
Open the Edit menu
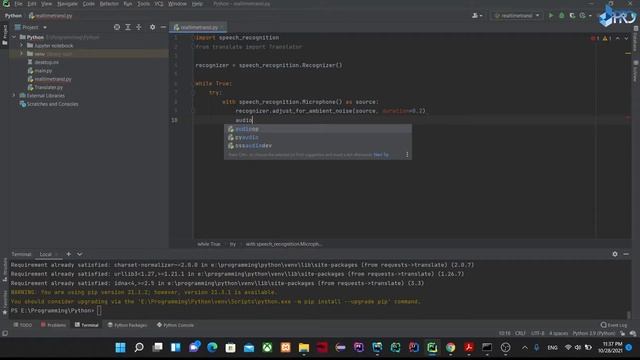(x=32, y=4)
